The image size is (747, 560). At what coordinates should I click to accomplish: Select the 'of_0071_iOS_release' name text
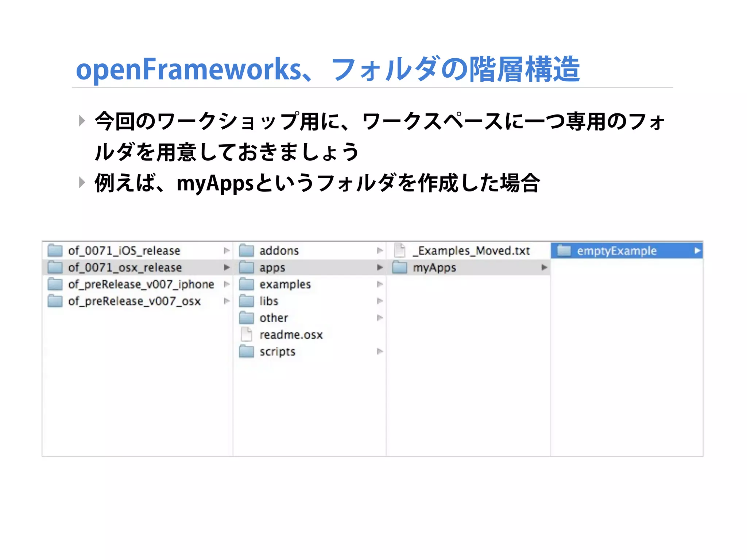click(124, 251)
